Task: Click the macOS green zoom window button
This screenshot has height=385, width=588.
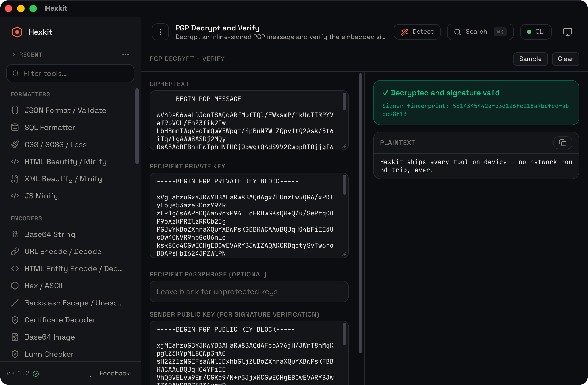Action: pos(33,9)
